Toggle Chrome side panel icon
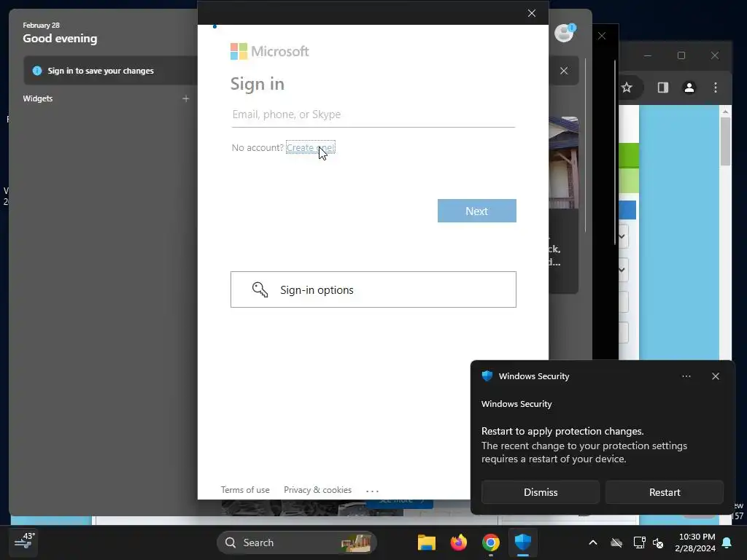 [x=662, y=87]
